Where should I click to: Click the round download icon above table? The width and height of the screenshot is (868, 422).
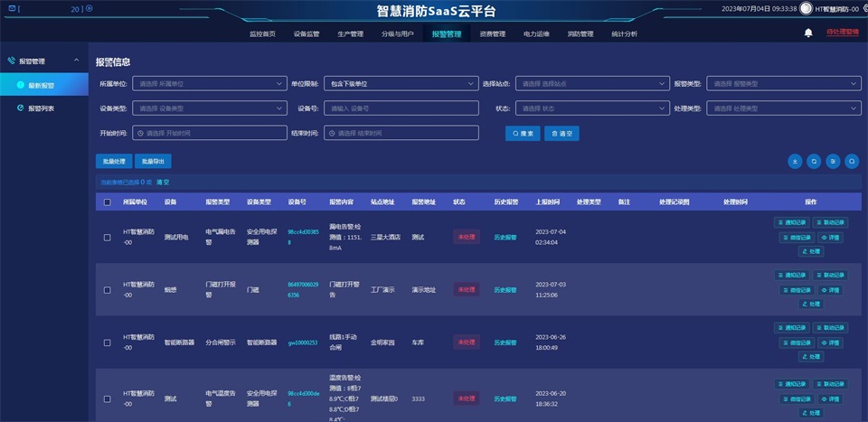[795, 162]
